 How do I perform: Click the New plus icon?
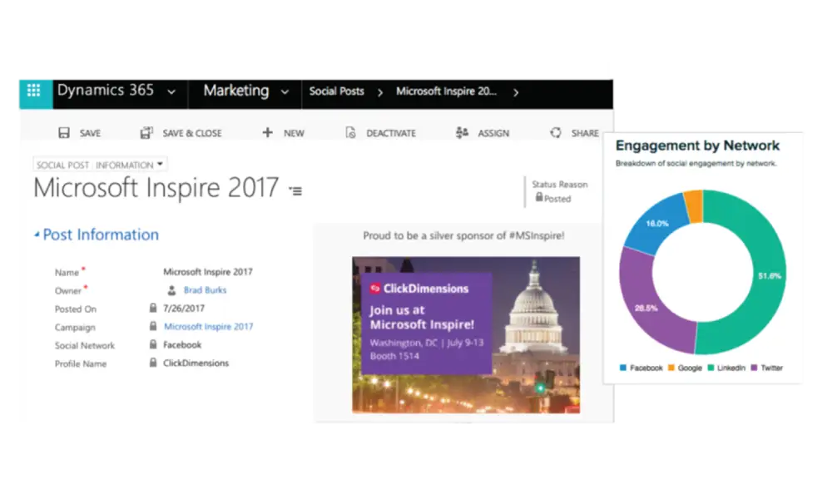(267, 132)
